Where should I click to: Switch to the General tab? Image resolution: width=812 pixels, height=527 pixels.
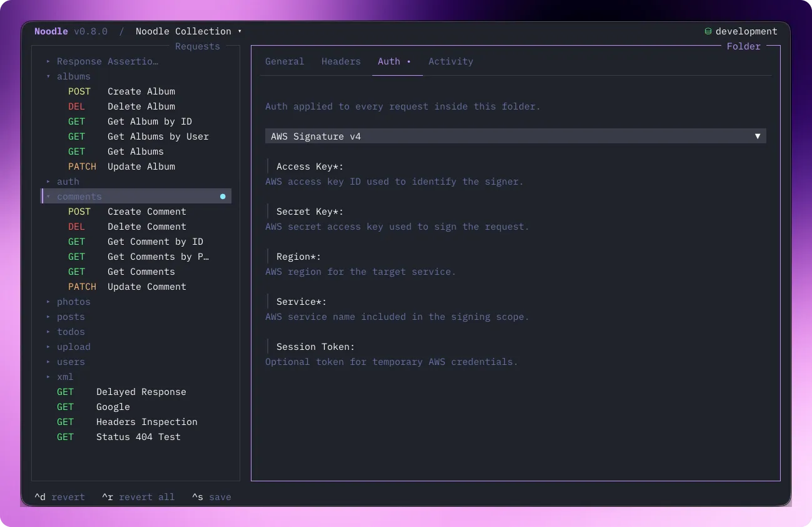tap(285, 61)
